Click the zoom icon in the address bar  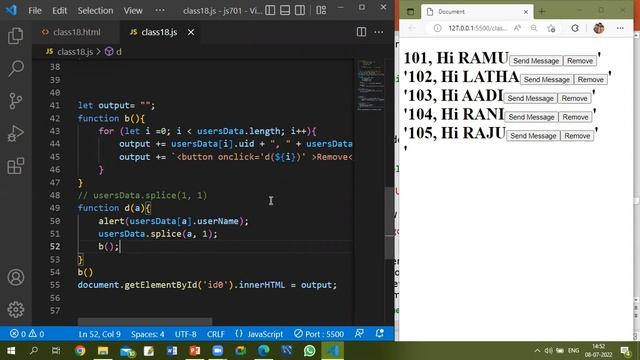[534, 28]
